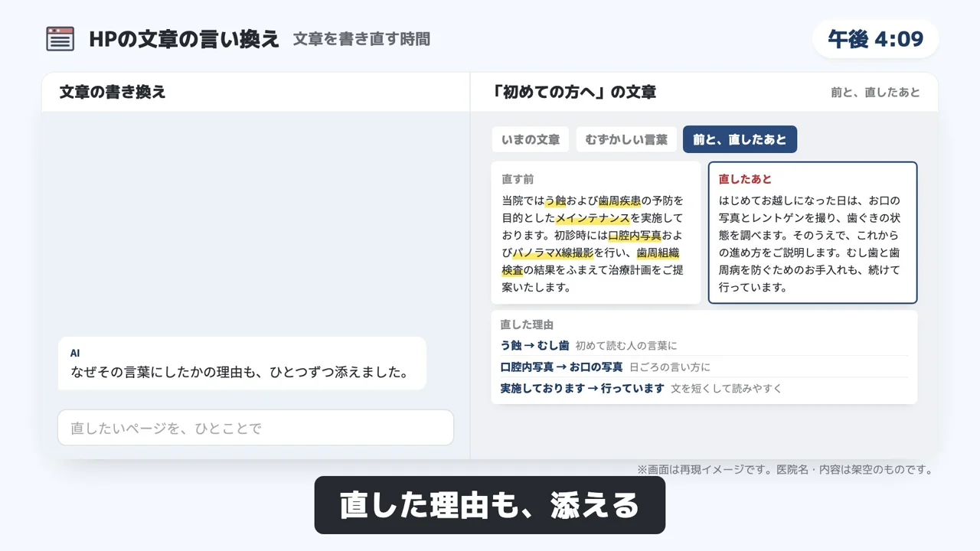Click the う蝕 → むし歯 reason row
This screenshot has width=980, height=551.
click(x=704, y=346)
